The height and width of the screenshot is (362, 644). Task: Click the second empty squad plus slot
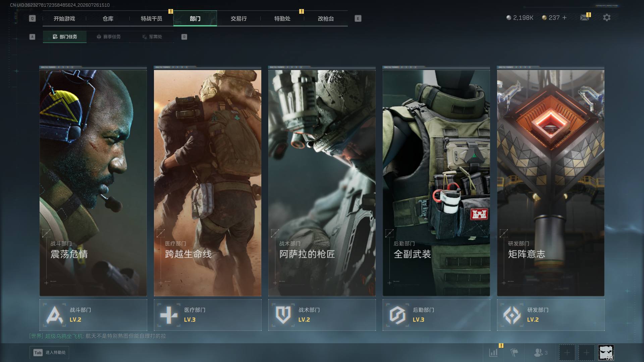coord(586,353)
